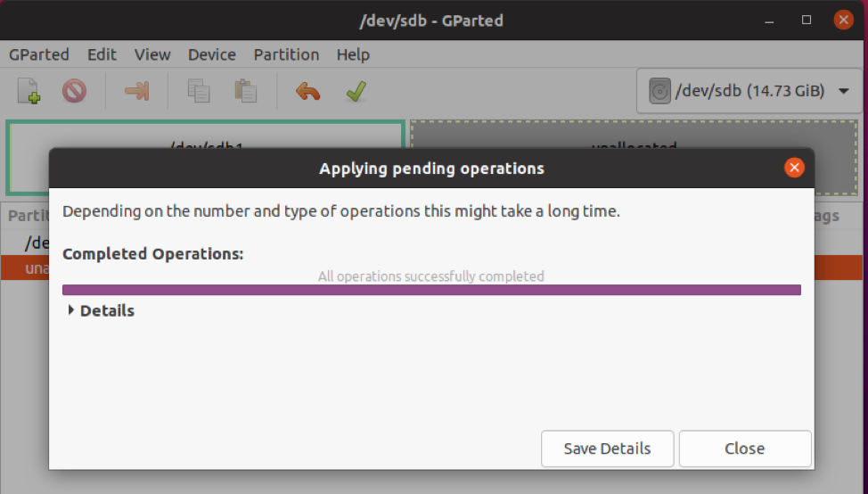Click the Close button in dialog

tap(745, 449)
